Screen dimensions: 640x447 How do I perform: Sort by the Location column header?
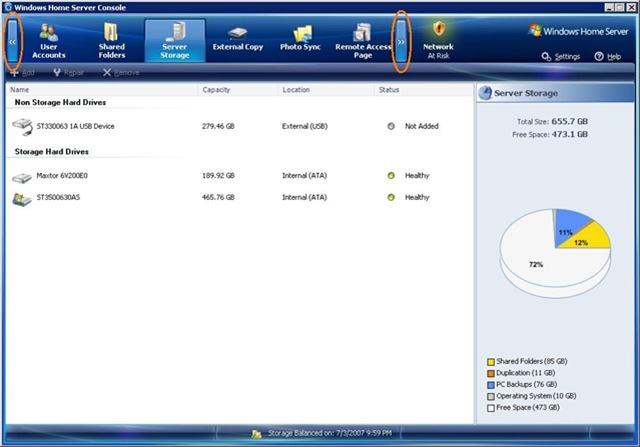pyautogui.click(x=326, y=90)
